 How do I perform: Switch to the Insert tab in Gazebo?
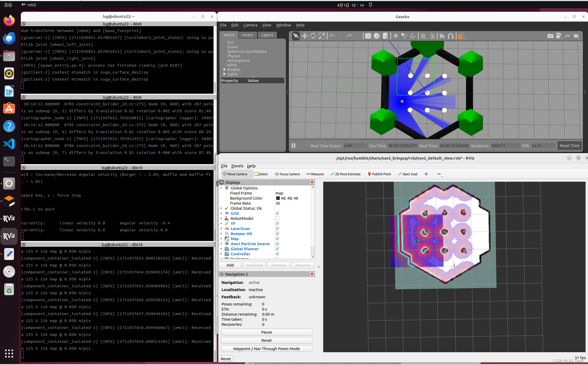(247, 35)
